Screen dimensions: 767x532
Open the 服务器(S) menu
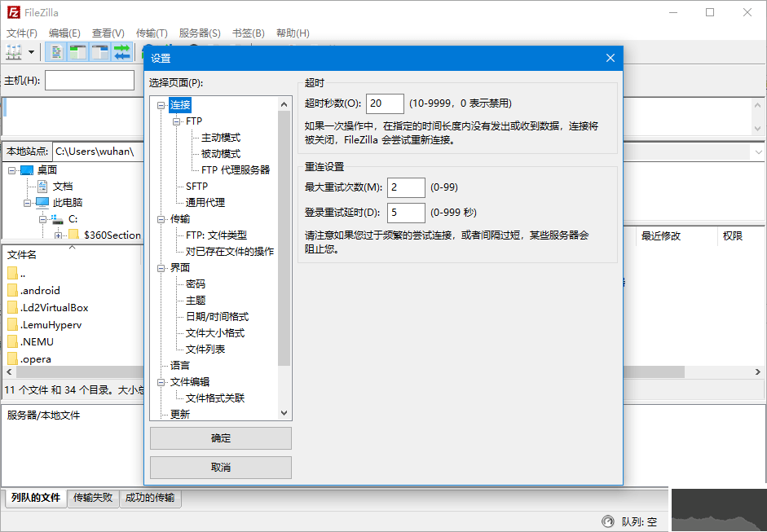200,33
